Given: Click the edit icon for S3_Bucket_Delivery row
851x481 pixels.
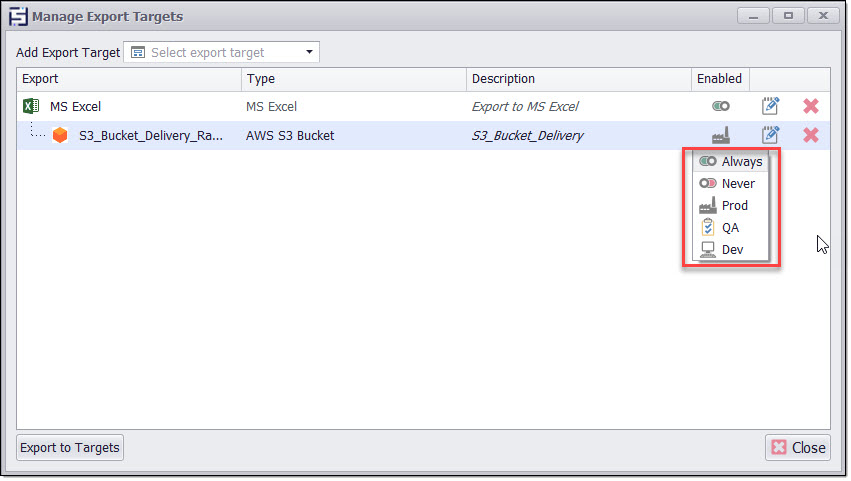Looking at the screenshot, I should click(770, 135).
